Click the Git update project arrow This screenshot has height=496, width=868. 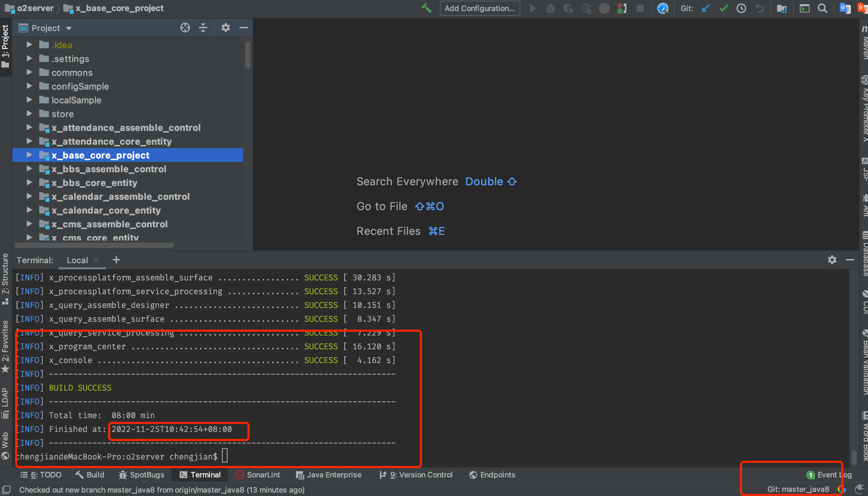706,8
